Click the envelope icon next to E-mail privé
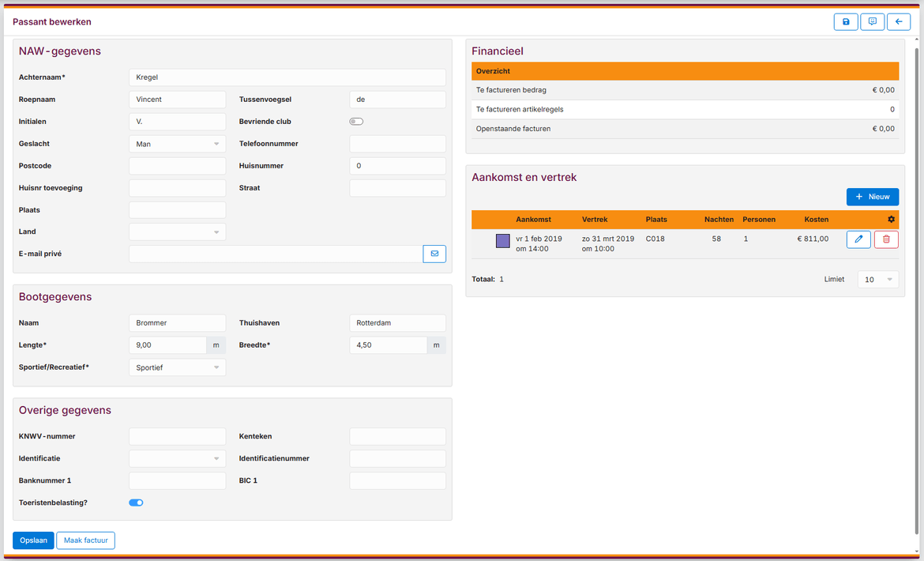The width and height of the screenshot is (924, 561). point(434,254)
